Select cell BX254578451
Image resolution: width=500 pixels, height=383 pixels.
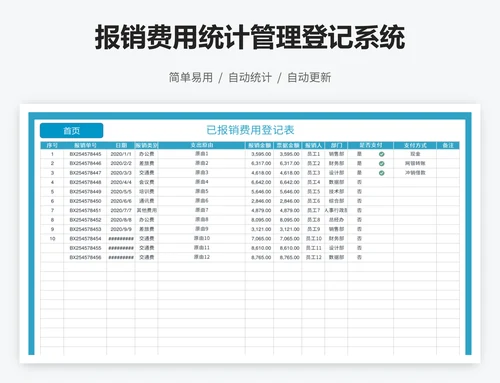pos(85,210)
